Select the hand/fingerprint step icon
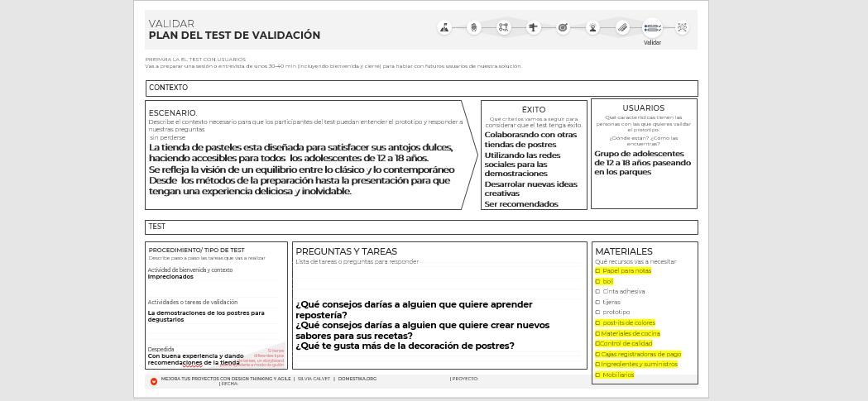Viewport: 868px width, 401px height. pos(474,27)
